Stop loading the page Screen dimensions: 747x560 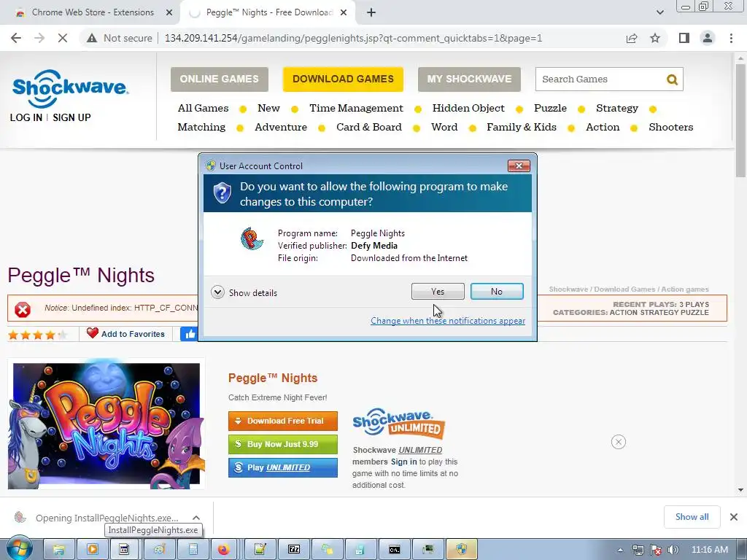(63, 38)
